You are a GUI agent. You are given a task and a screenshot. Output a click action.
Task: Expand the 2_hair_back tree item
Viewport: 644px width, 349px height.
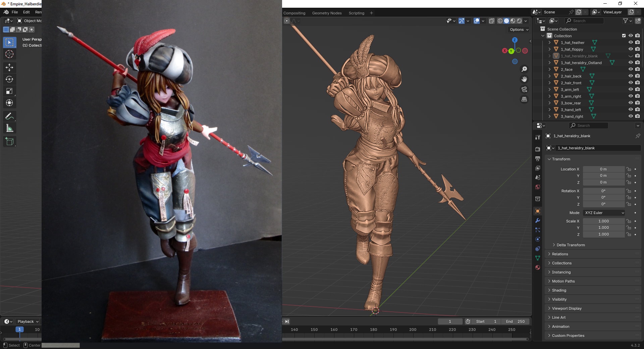pyautogui.click(x=549, y=76)
